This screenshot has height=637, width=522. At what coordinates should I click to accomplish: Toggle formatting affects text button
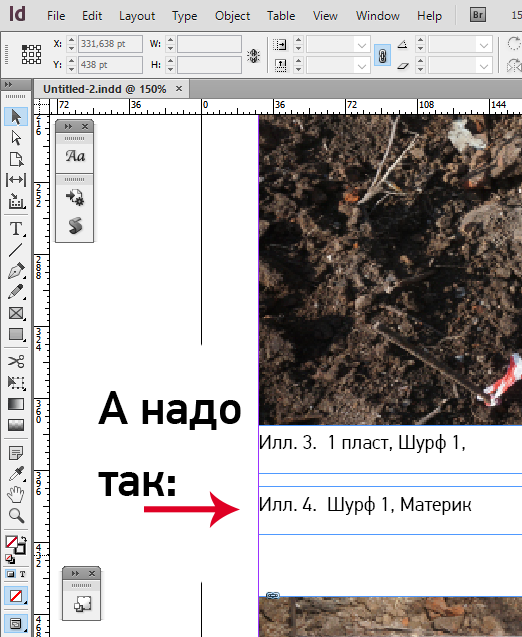click(x=22, y=574)
